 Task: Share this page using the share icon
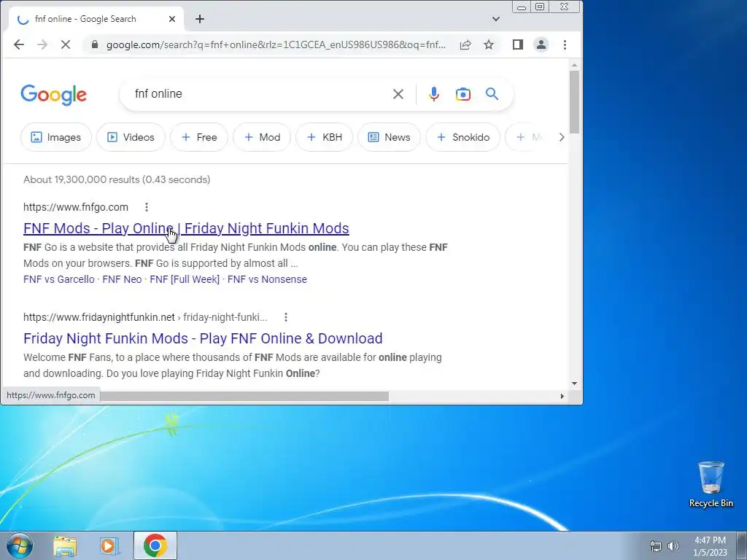click(465, 44)
